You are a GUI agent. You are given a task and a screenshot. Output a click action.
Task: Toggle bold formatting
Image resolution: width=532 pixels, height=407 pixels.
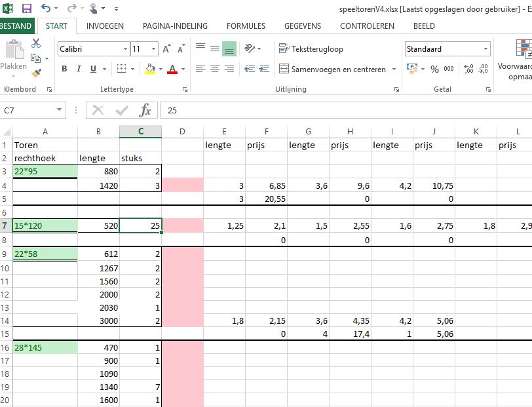pyautogui.click(x=64, y=69)
